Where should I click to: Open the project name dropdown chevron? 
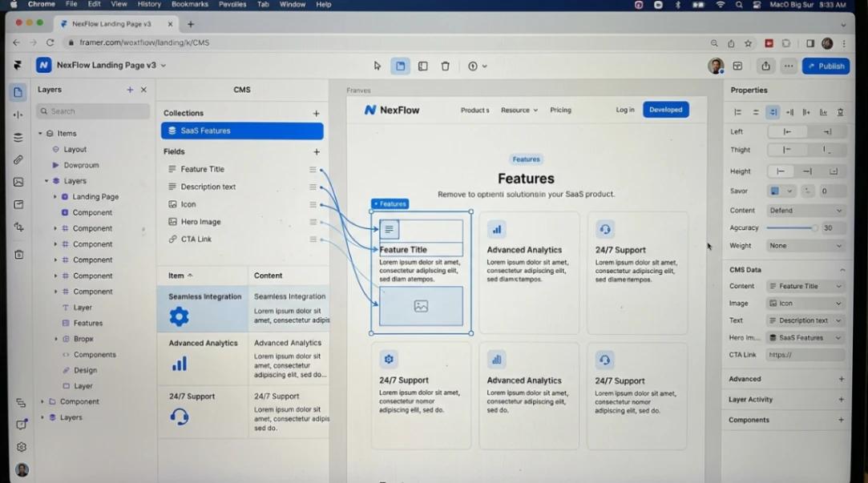tap(164, 66)
